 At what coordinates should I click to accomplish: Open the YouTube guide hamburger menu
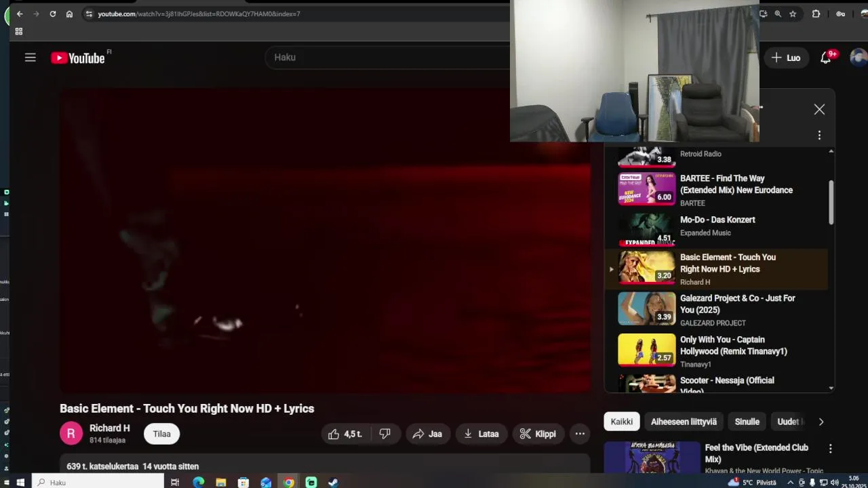[x=31, y=58]
